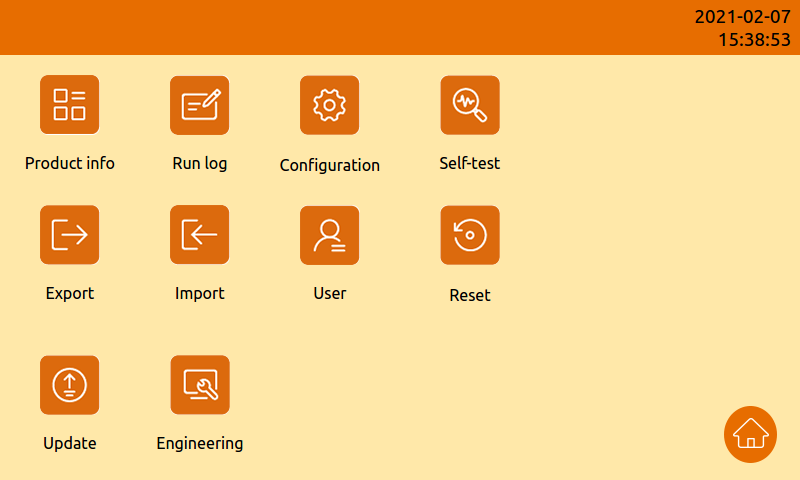Click the Engineering text label
800x480 pixels.
click(x=199, y=444)
